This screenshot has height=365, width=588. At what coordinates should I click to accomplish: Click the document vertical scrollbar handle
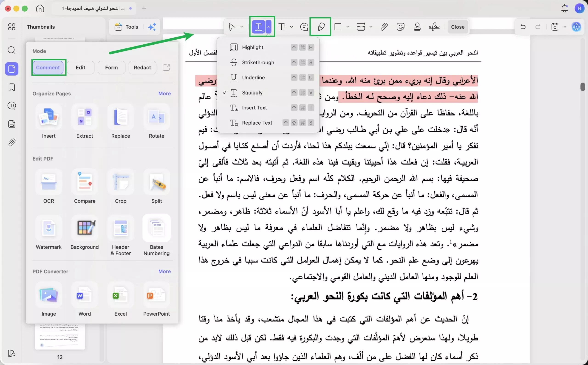click(x=583, y=87)
